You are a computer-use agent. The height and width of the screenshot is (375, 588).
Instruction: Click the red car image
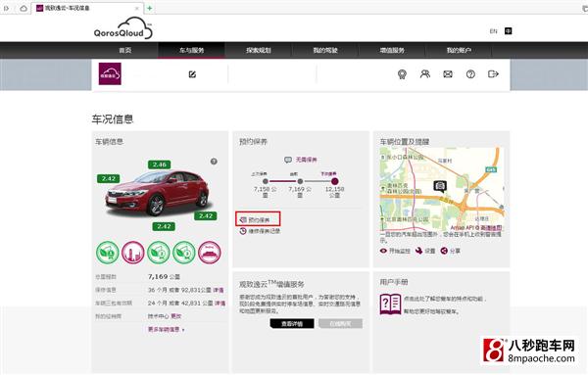(x=157, y=194)
